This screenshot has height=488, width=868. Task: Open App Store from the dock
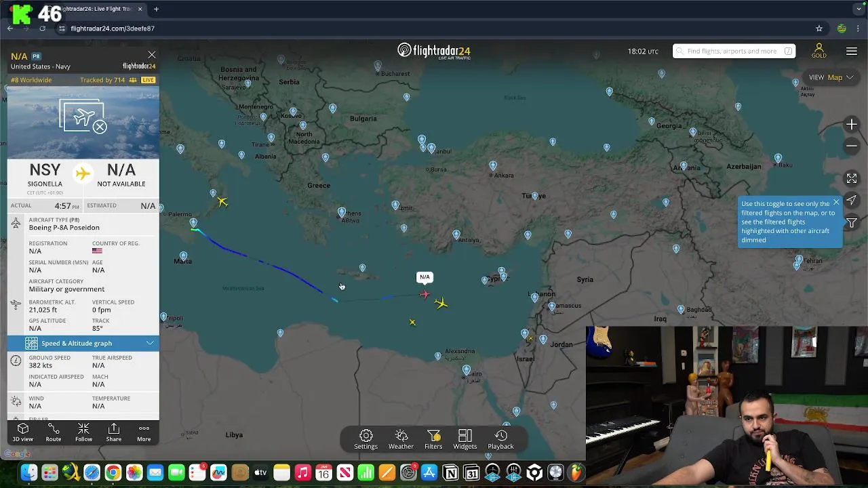pos(429,472)
